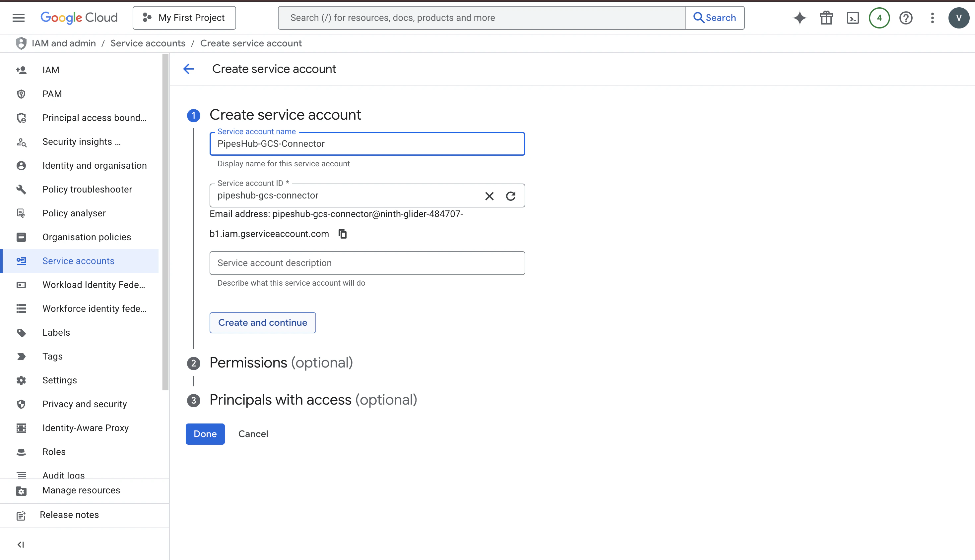Screen dimensions: 975x560
Task: Open notifications badge showing 4
Action: point(879,18)
